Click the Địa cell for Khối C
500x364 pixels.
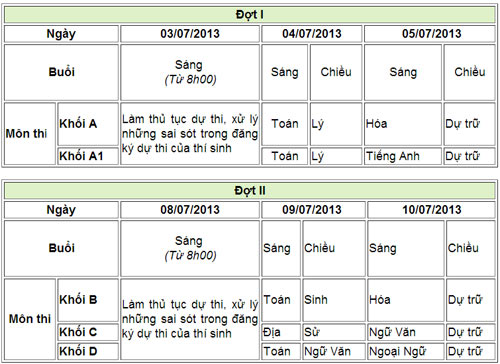pyautogui.click(x=281, y=332)
